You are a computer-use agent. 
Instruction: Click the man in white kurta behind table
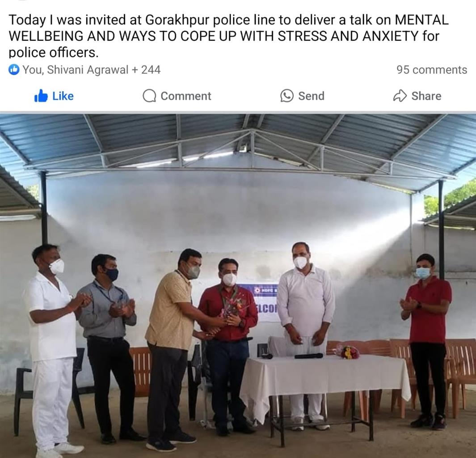[306, 334]
